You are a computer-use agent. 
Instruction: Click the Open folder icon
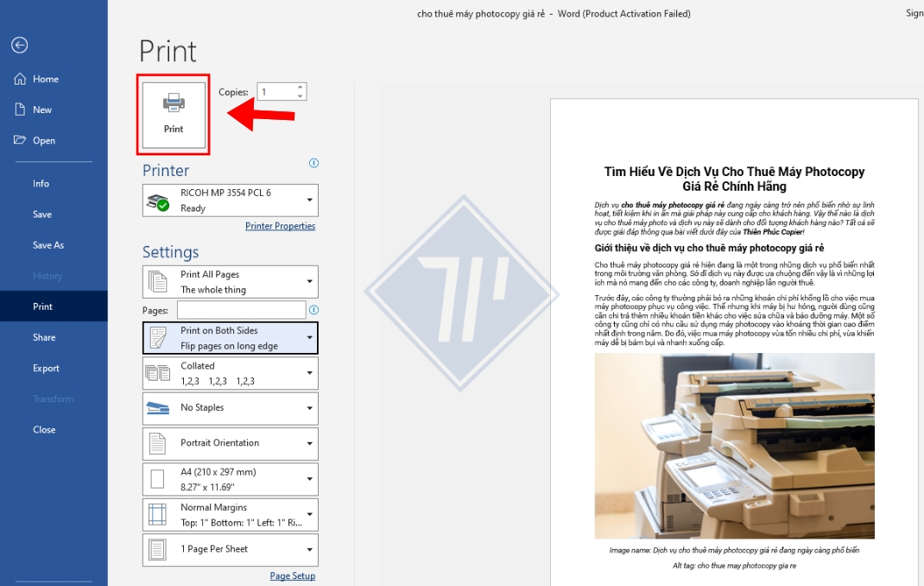20,140
